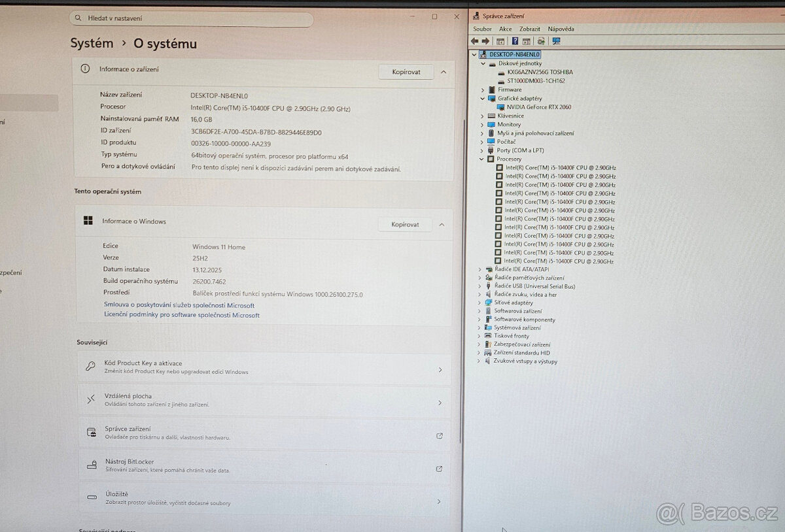Click the scan for hardware changes toolbar icon
785x532 pixels.
click(540, 41)
